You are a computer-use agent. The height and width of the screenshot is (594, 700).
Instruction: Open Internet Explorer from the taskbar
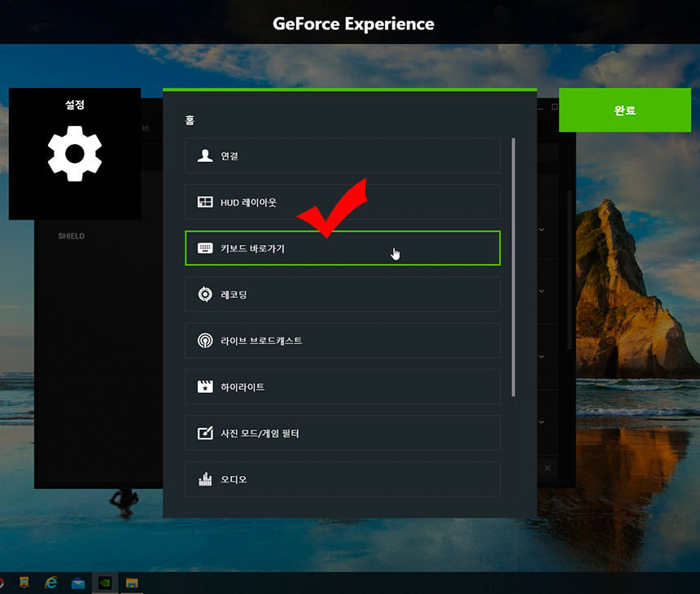click(x=51, y=583)
